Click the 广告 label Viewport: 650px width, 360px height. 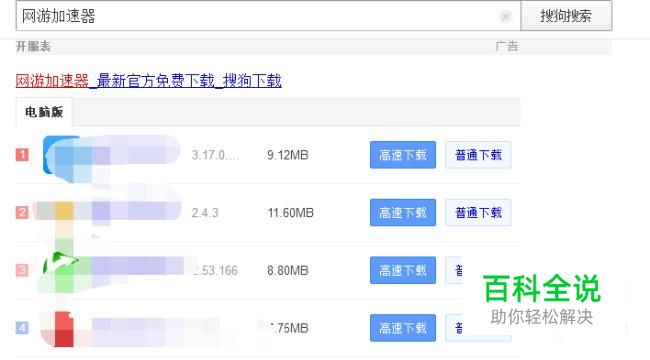click(x=507, y=46)
